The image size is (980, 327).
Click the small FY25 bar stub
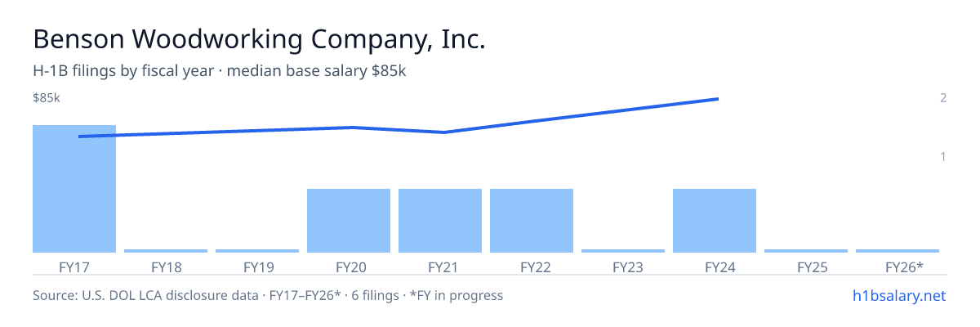pyautogui.click(x=806, y=251)
